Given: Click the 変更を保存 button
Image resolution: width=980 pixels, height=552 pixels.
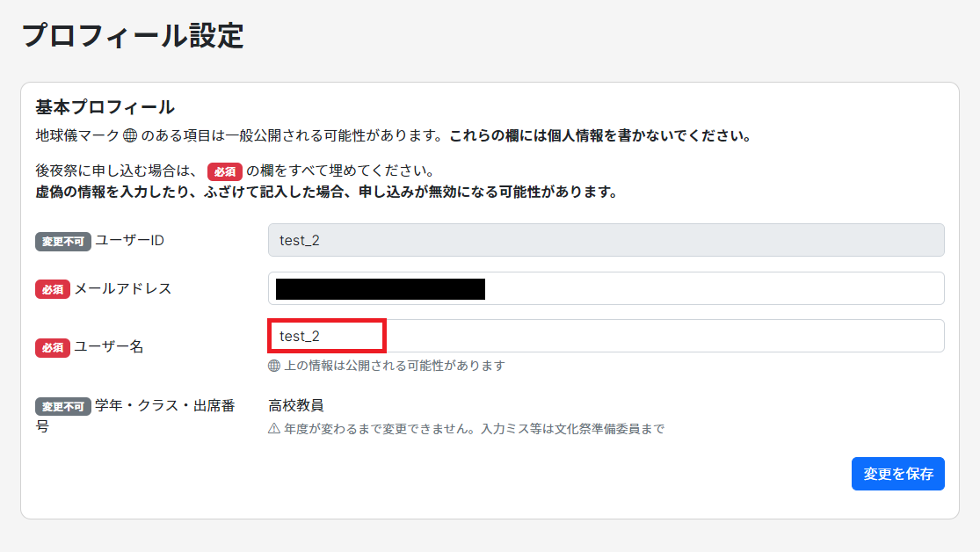Looking at the screenshot, I should 897,474.
